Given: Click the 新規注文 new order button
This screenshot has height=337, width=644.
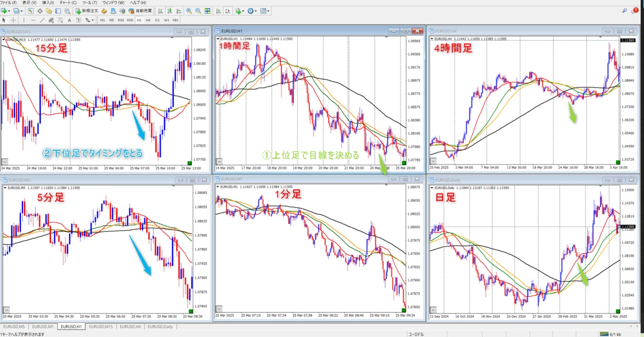Looking at the screenshot, I should click(x=87, y=11).
